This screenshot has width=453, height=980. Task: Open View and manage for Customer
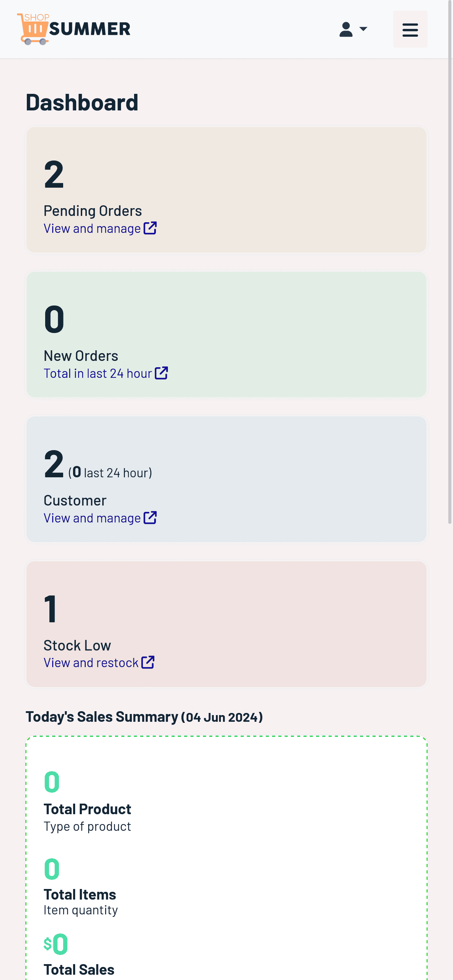coord(92,518)
